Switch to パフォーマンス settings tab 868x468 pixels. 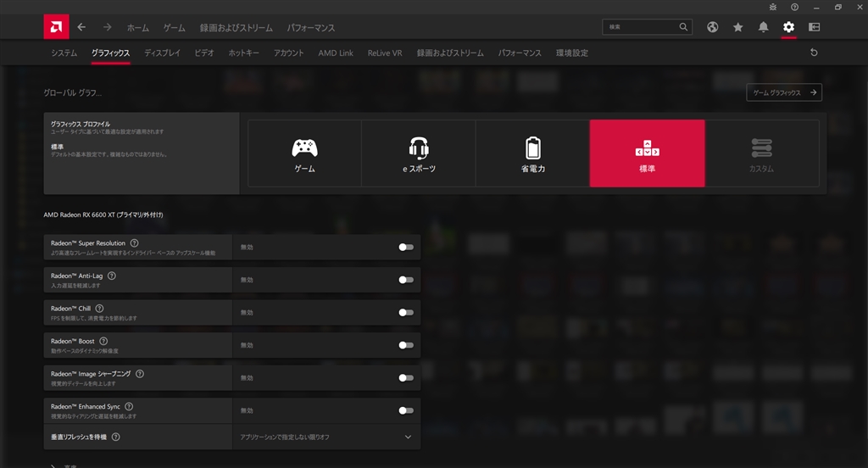[520, 53]
